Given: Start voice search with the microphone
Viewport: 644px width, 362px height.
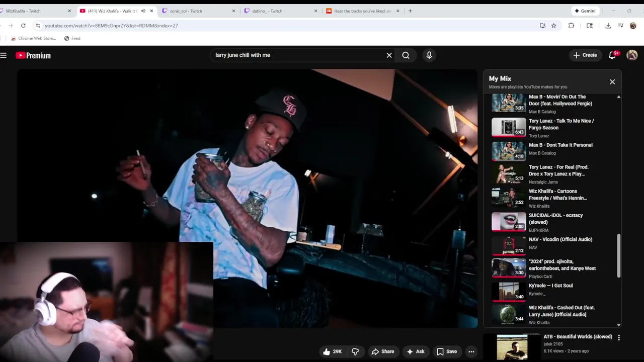Looking at the screenshot, I should (x=429, y=55).
